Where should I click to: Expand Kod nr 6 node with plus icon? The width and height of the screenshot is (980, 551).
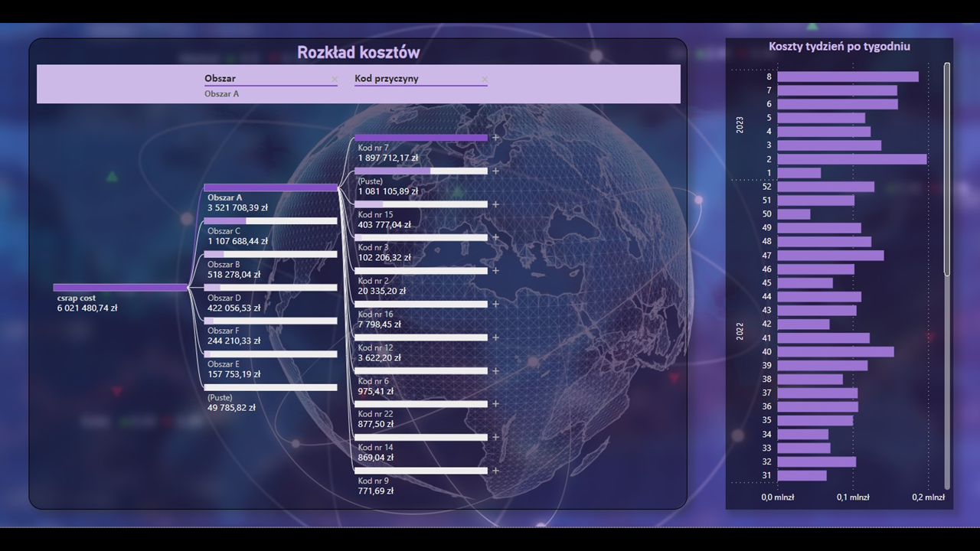click(495, 370)
